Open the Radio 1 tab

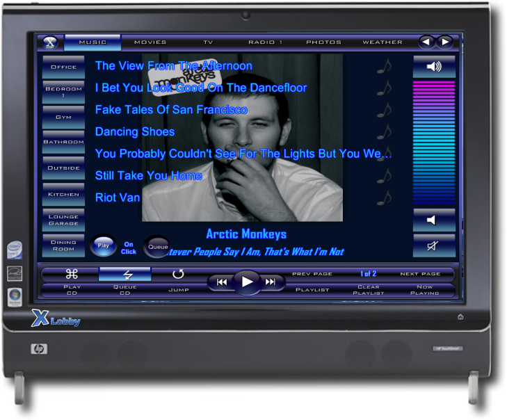pyautogui.click(x=265, y=42)
